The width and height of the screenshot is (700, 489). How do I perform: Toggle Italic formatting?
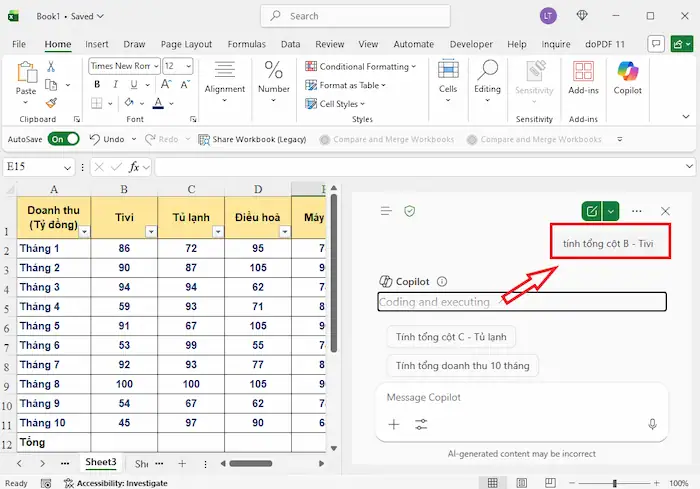pos(113,85)
